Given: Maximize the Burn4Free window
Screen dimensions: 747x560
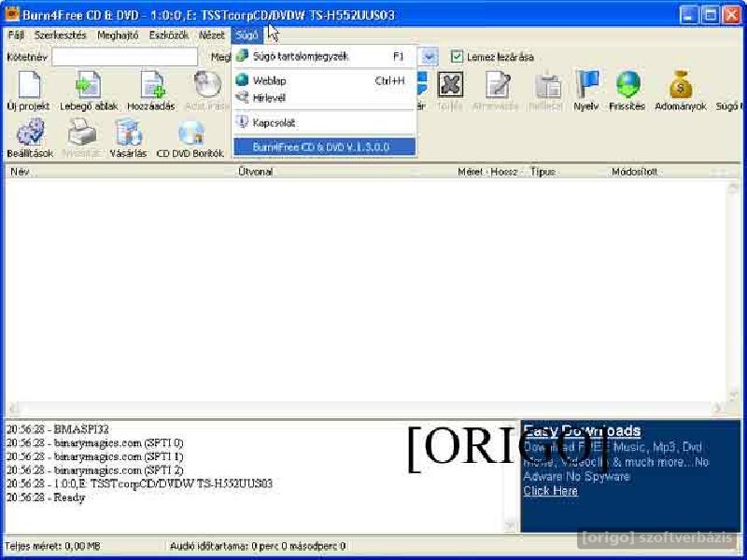Looking at the screenshot, I should (711, 15).
